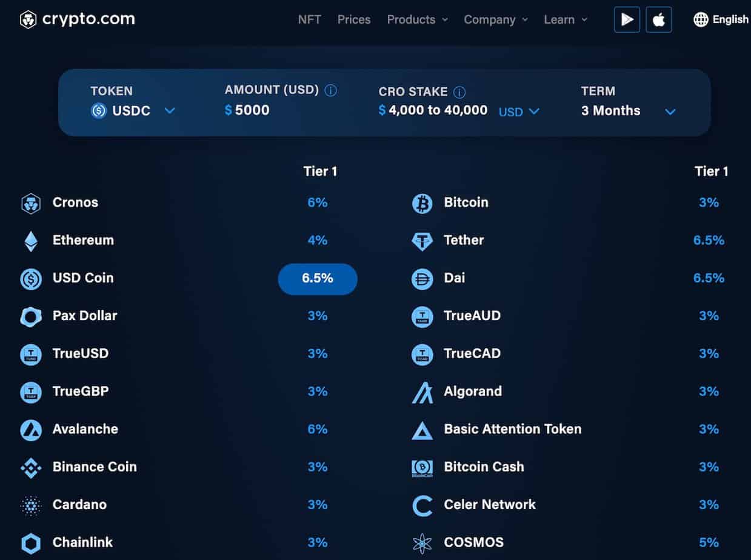Click the Bitcoin coin icon
Viewport: 751px width, 560px height.
tap(422, 204)
